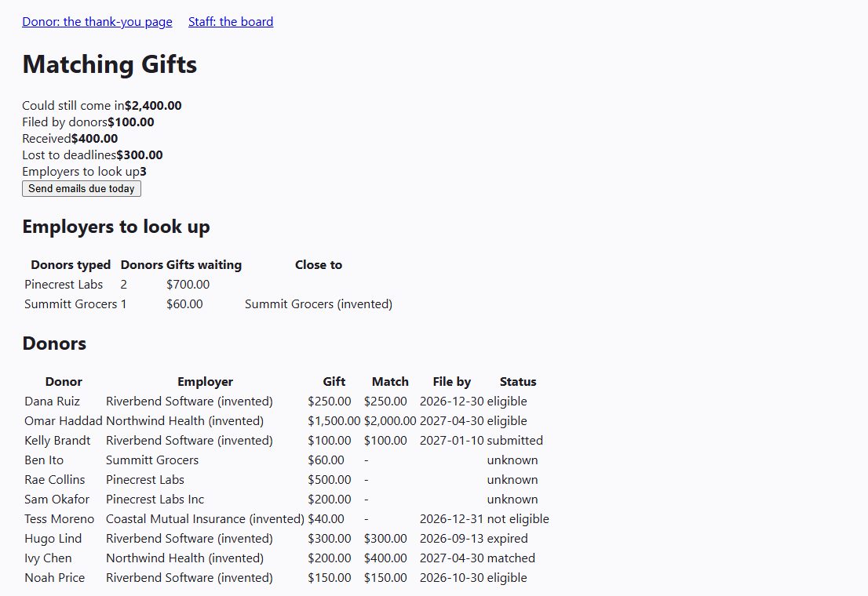
Task: Click the Employers to look up heading
Action: click(116, 227)
